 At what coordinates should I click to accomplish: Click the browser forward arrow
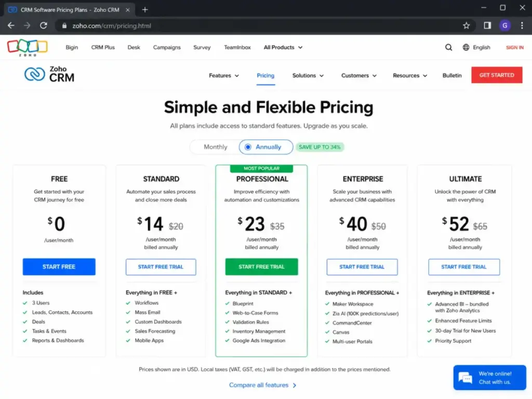[x=27, y=25]
